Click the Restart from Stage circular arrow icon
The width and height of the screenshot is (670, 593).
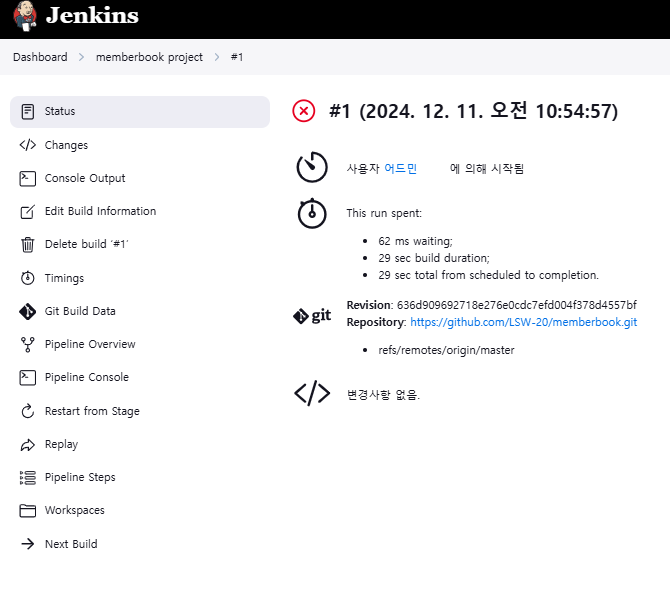coord(28,411)
